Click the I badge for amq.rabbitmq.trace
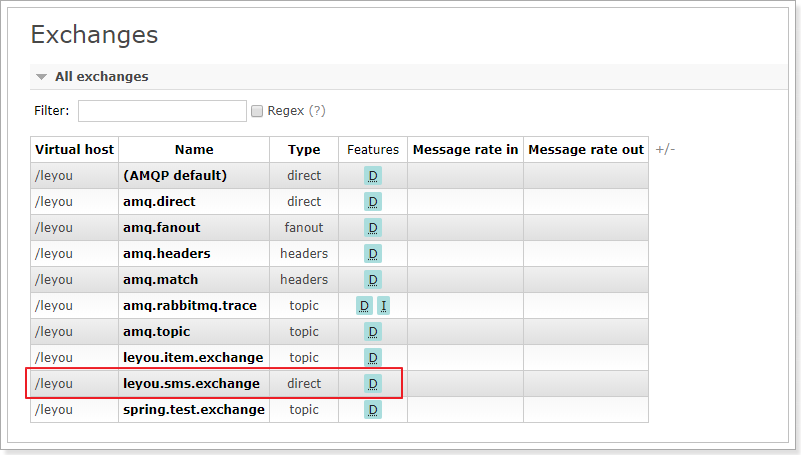The height and width of the screenshot is (455, 801). point(383,306)
